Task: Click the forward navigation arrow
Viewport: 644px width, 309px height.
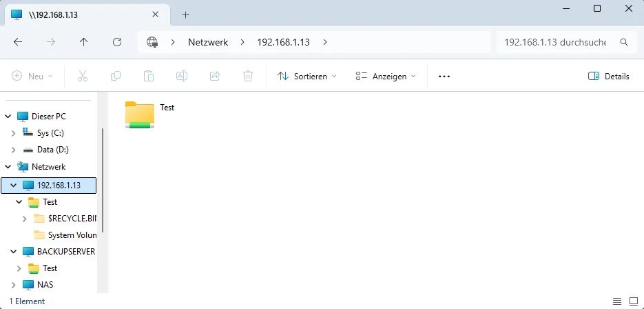Action: (x=51, y=42)
